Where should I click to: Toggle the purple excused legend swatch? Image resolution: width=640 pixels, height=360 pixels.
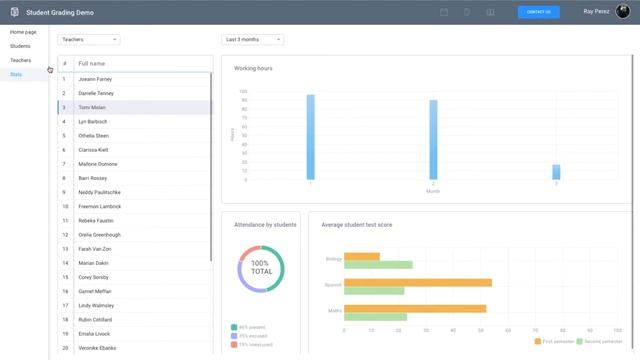click(234, 336)
